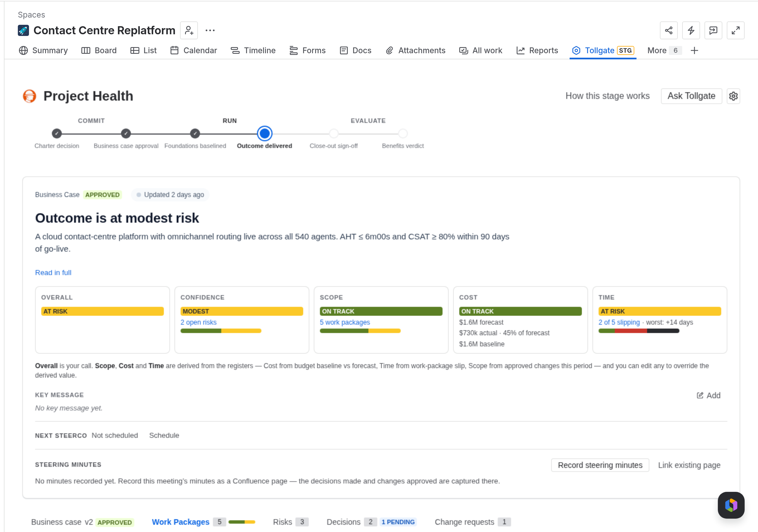The width and height of the screenshot is (758, 532).
Task: Click the Confidence MODEST status bar
Action: pyautogui.click(x=242, y=311)
